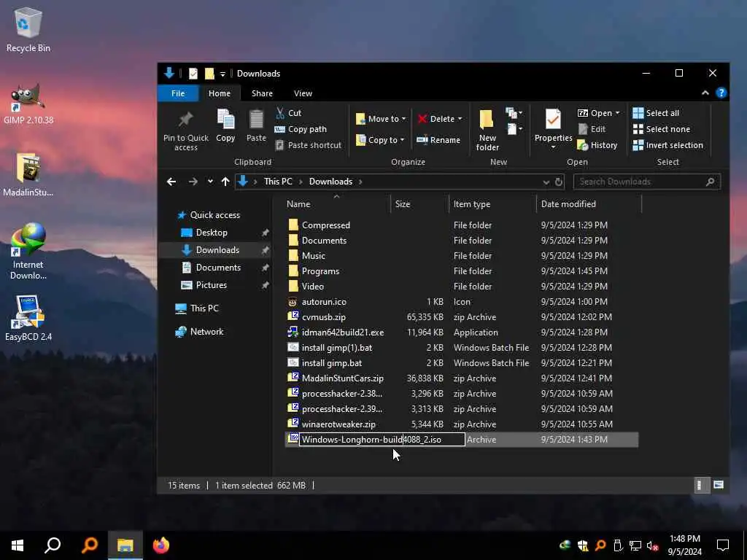The width and height of the screenshot is (747, 560).
Task: Open Properties from Quick Access Toolbar
Action: tap(193, 74)
